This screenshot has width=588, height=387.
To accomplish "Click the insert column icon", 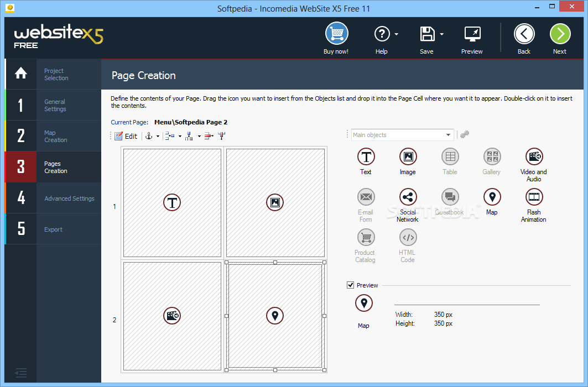I will [189, 136].
